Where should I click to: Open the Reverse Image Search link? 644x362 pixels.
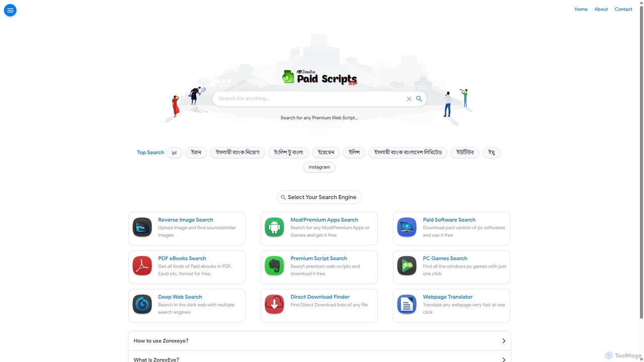point(186,220)
